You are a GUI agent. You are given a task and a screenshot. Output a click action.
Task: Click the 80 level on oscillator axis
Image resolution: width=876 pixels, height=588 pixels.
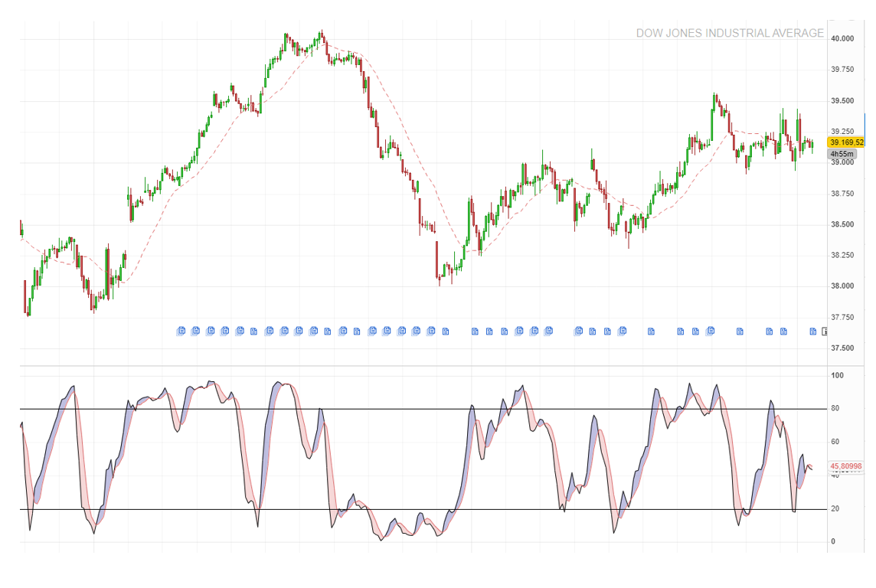[835, 409]
